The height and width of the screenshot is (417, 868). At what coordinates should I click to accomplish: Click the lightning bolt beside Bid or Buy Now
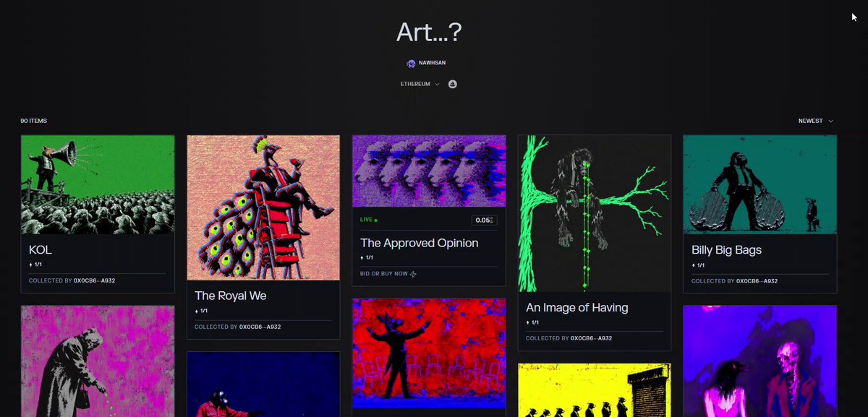pyautogui.click(x=413, y=274)
